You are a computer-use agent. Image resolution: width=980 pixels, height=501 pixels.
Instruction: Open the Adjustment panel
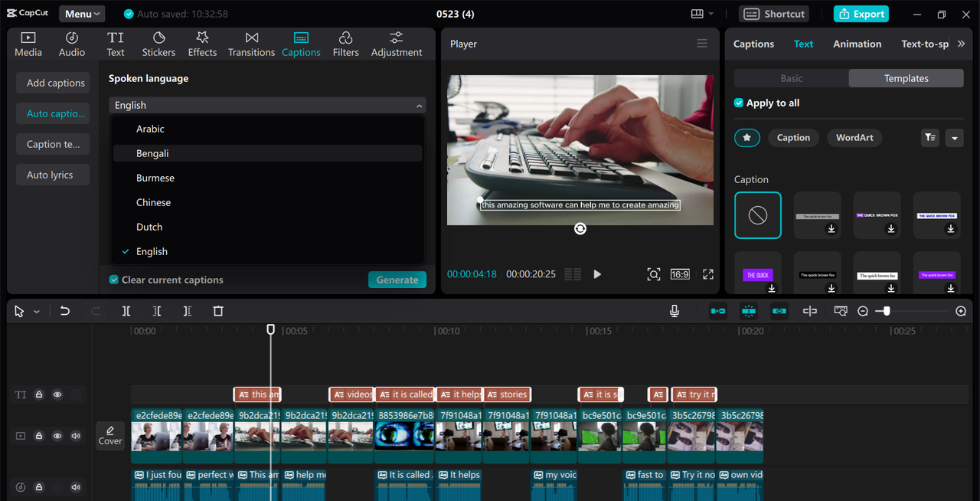[397, 44]
